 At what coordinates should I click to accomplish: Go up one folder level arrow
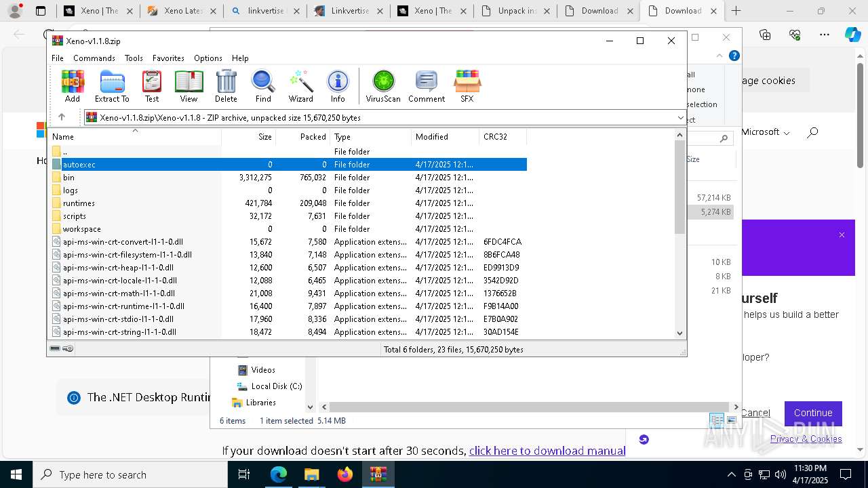tap(61, 117)
